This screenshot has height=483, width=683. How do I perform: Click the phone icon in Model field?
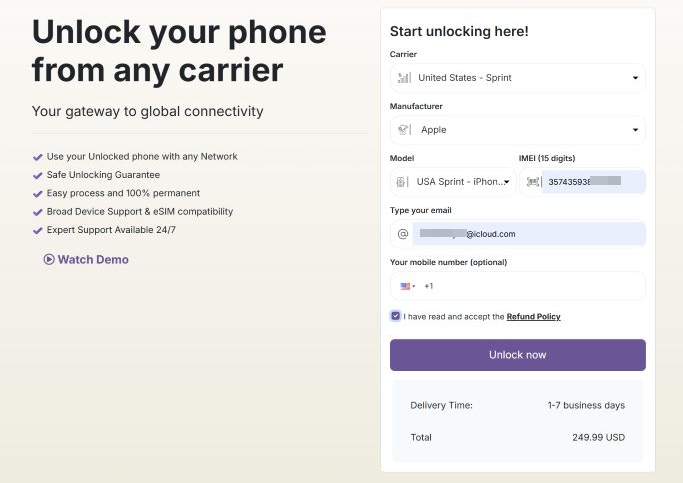tap(402, 182)
